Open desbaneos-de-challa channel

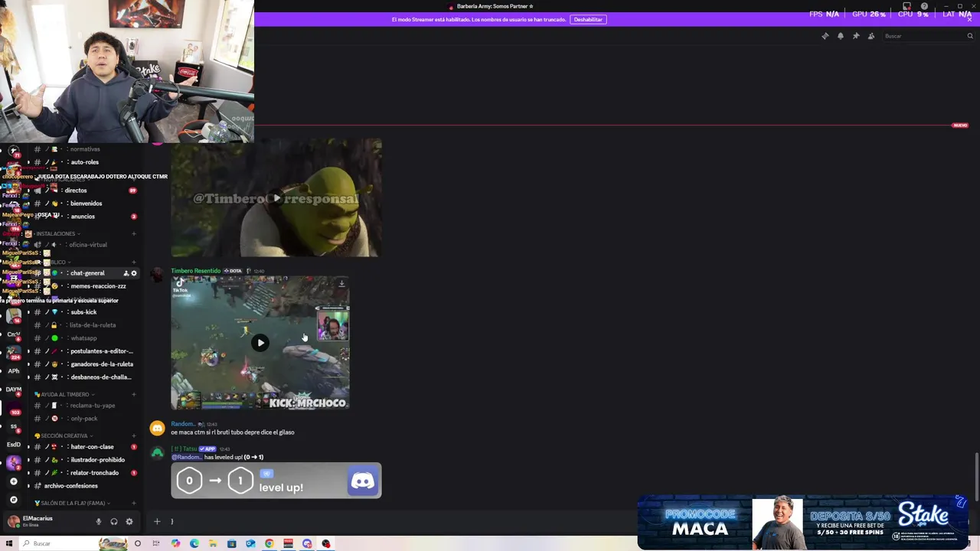84,377
